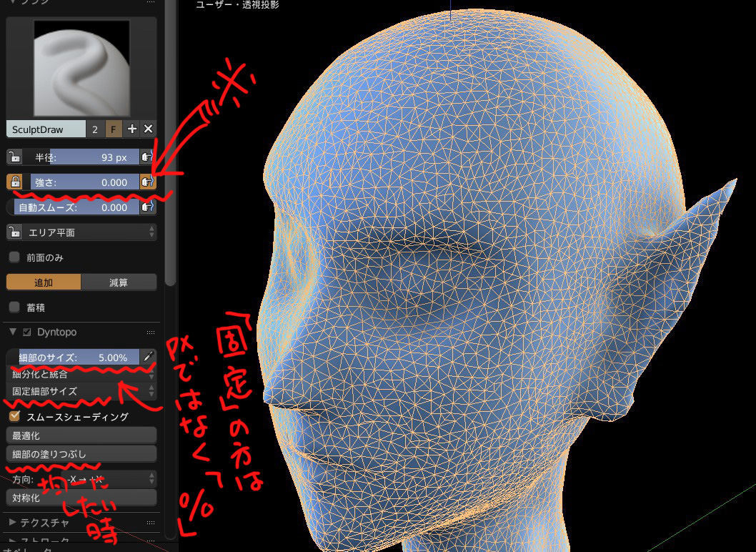
Task: Click the 対称化 button
Action: pyautogui.click(x=81, y=498)
